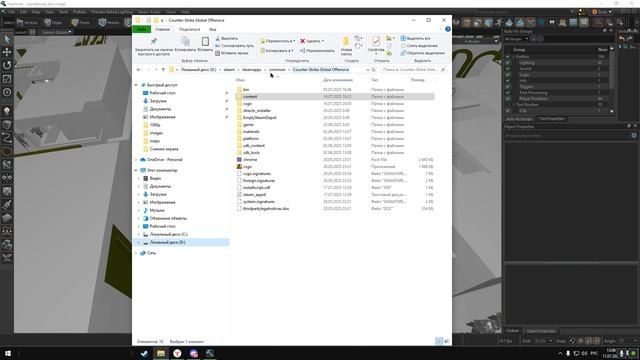640x360 pixels.
Task: Pin to Quick access (Закрепить) ribbon icon
Action: 154,46
